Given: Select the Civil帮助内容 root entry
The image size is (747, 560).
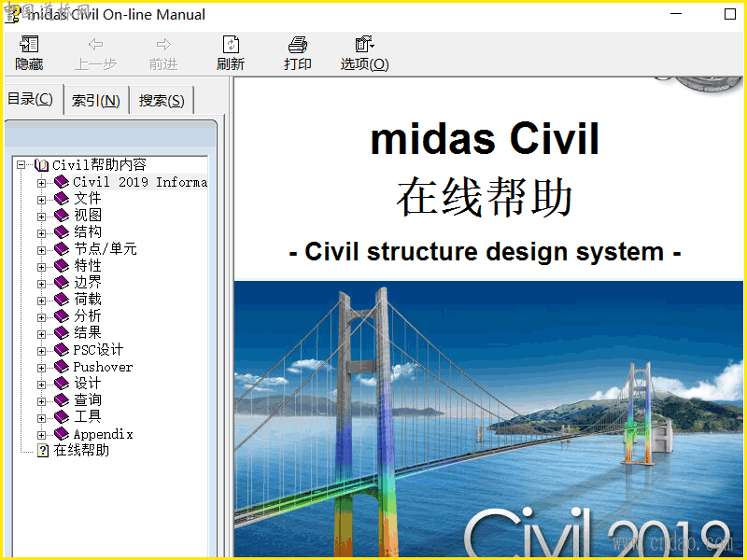Looking at the screenshot, I should pos(99,165).
